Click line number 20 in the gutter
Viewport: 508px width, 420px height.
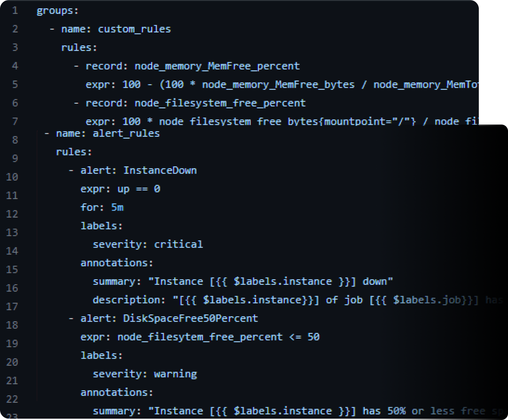12,362
